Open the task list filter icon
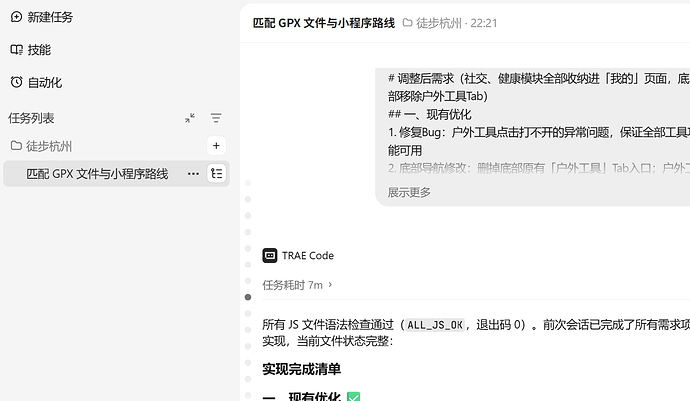690x401 pixels. coord(216,118)
